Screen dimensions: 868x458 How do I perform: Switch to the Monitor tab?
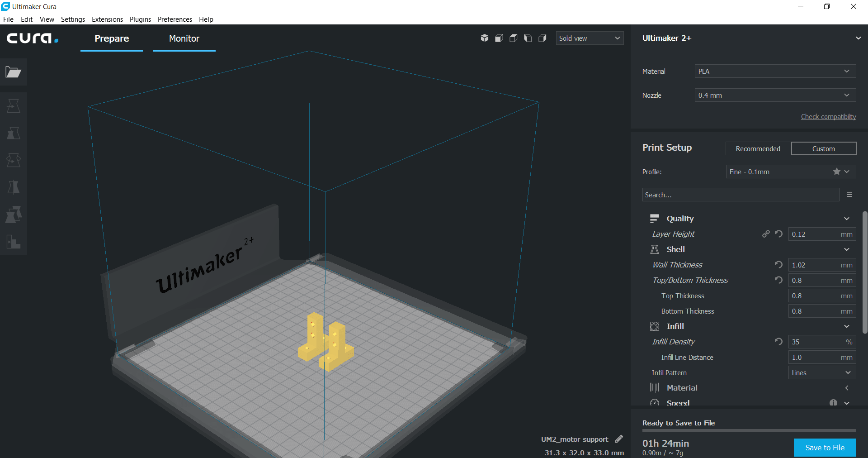pos(184,38)
